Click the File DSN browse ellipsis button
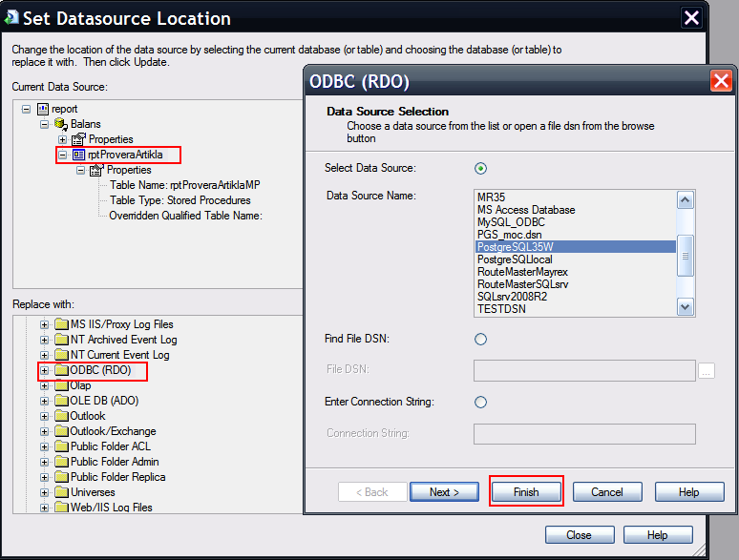This screenshot has height=560, width=739. point(707,371)
